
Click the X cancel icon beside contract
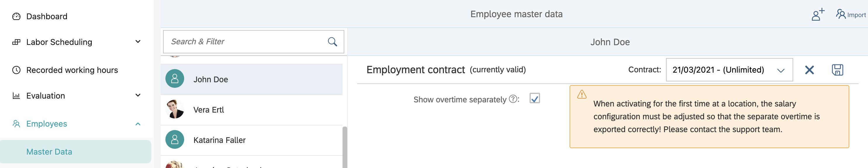click(809, 70)
